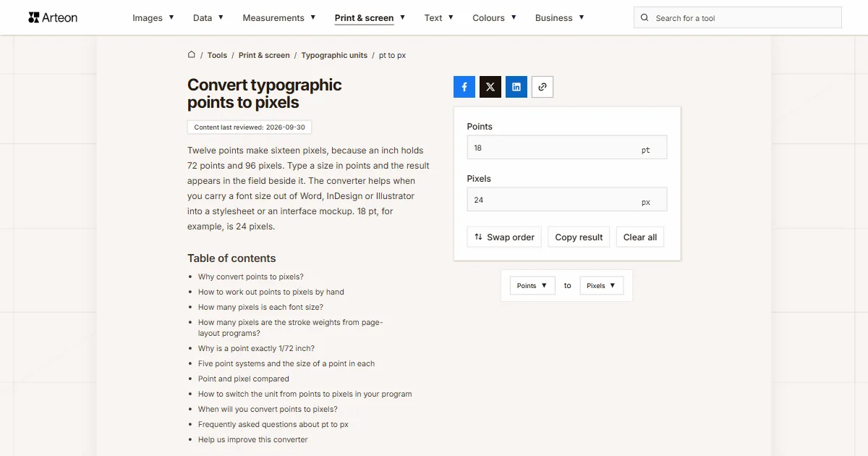Click the Convert typographic points to pixels heading
The image size is (868, 456).
pyautogui.click(x=265, y=93)
